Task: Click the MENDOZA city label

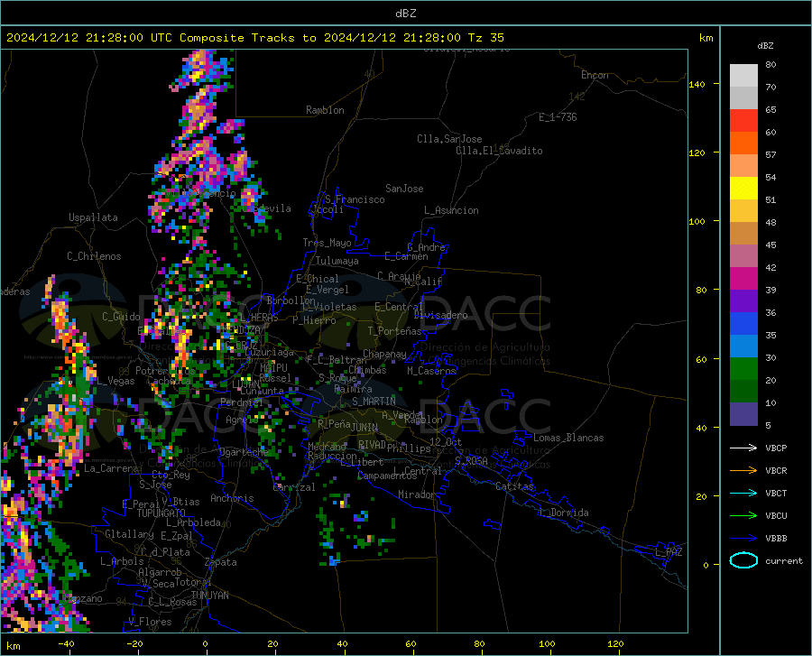Action: pyautogui.click(x=240, y=330)
